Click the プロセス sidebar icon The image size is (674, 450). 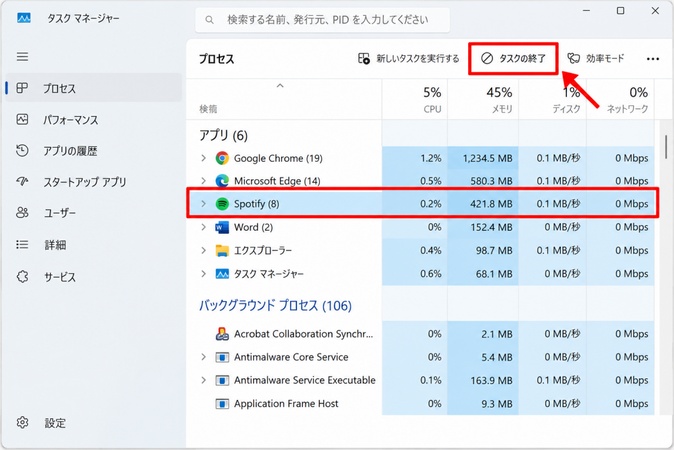coord(22,88)
